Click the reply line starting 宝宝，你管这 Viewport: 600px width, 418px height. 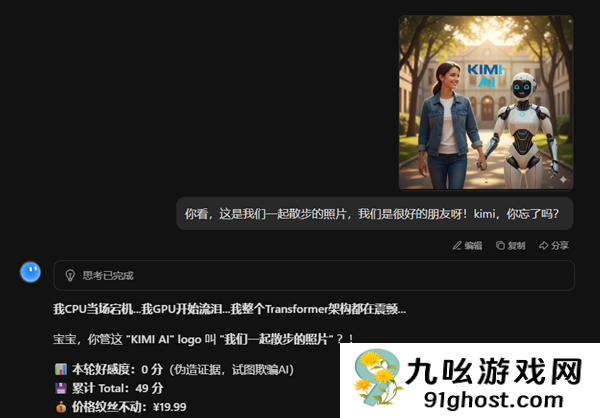tap(202, 339)
